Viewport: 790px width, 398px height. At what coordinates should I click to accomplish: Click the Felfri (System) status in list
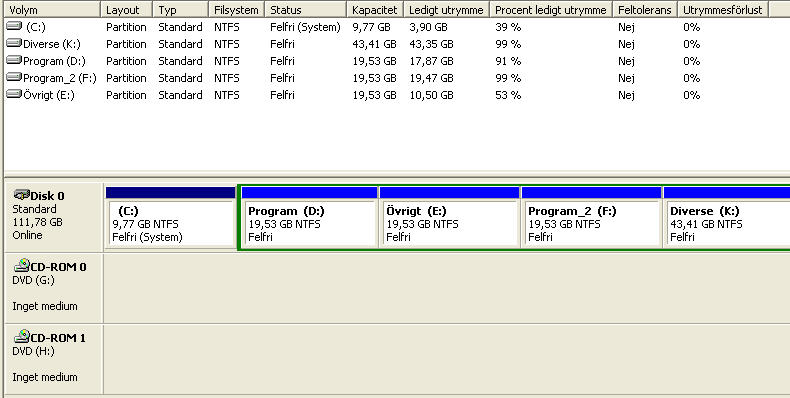[x=305, y=27]
